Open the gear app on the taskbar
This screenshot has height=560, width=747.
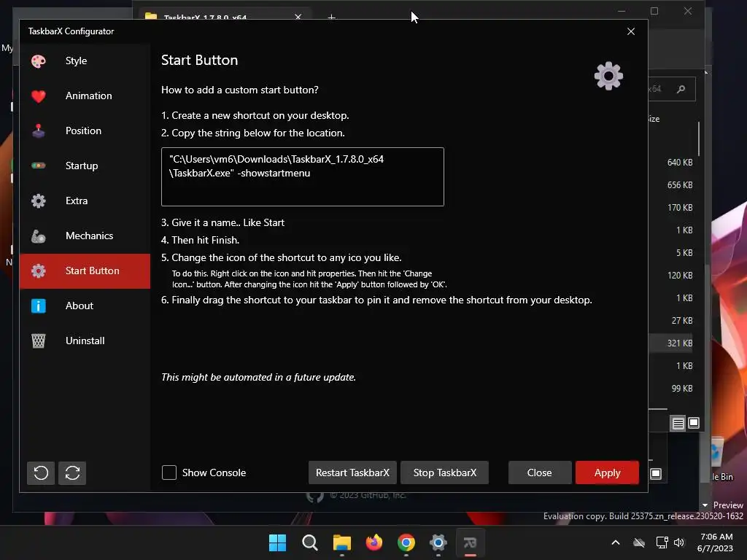pyautogui.click(x=438, y=542)
